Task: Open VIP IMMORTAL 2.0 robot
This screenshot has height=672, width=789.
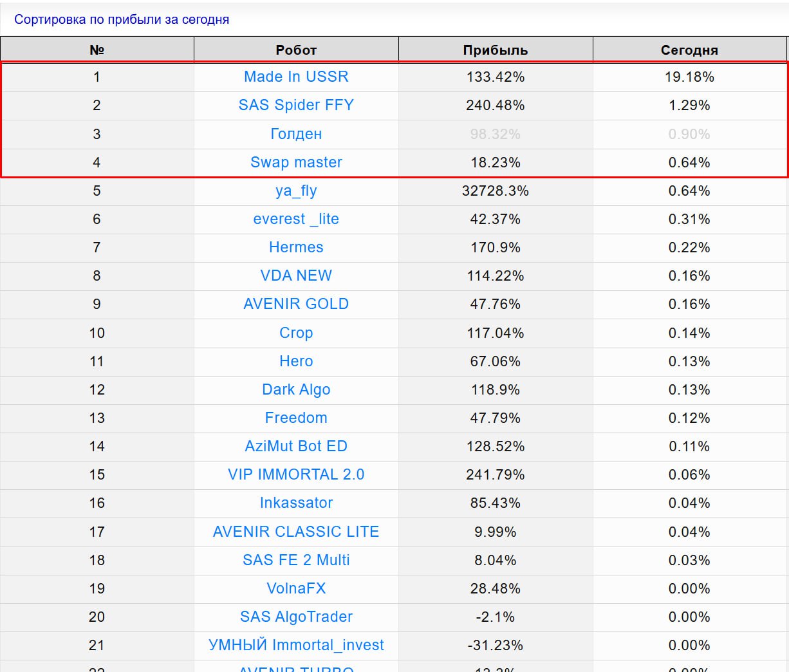Action: (296, 474)
